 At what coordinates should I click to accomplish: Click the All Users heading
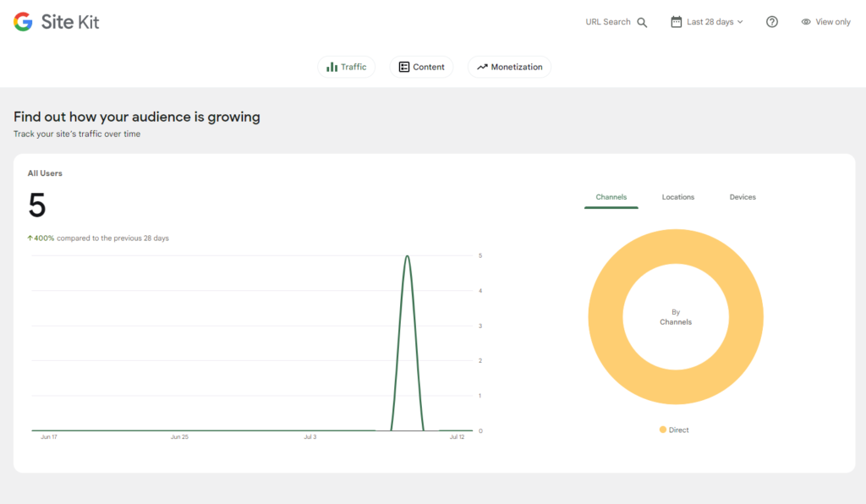[x=45, y=173]
